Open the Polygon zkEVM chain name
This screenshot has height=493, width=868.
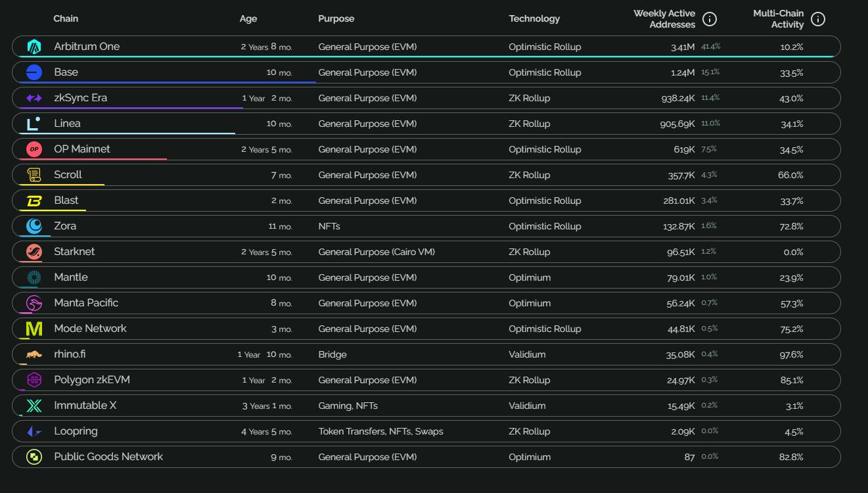92,379
